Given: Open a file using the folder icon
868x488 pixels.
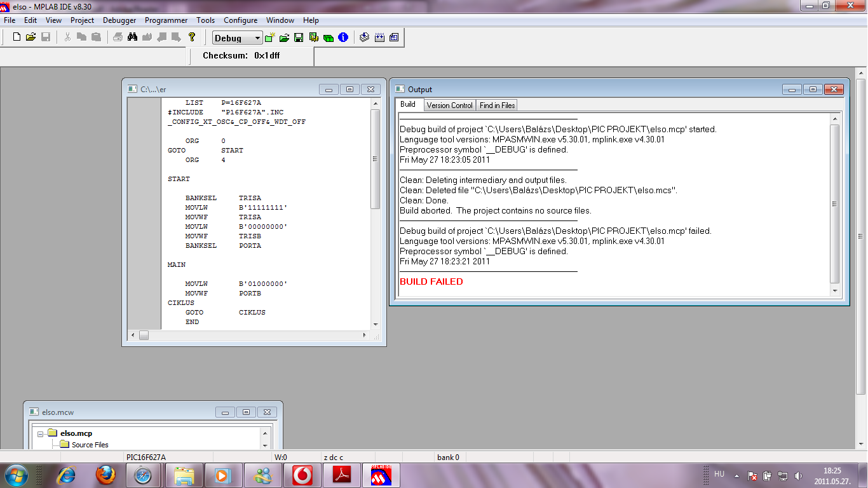Looking at the screenshot, I should [x=31, y=37].
